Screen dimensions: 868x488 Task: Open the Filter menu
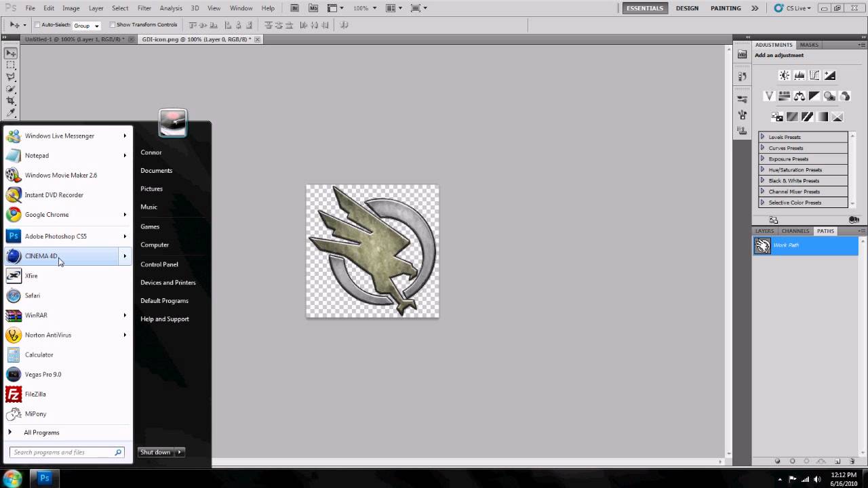point(144,8)
